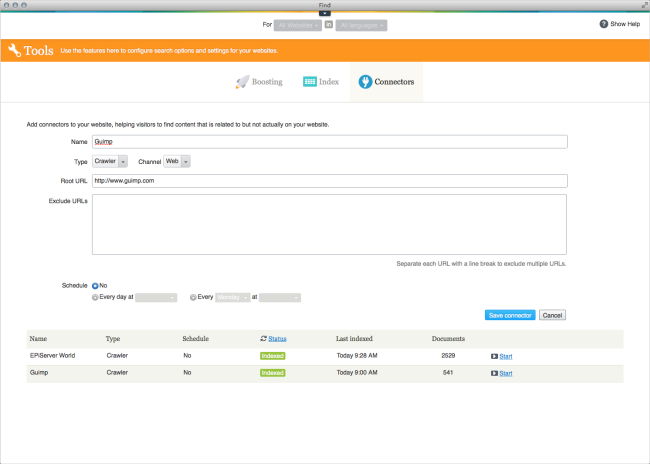Click the Tools wrench icon
Viewport: 650px width, 464px height.
point(16,50)
